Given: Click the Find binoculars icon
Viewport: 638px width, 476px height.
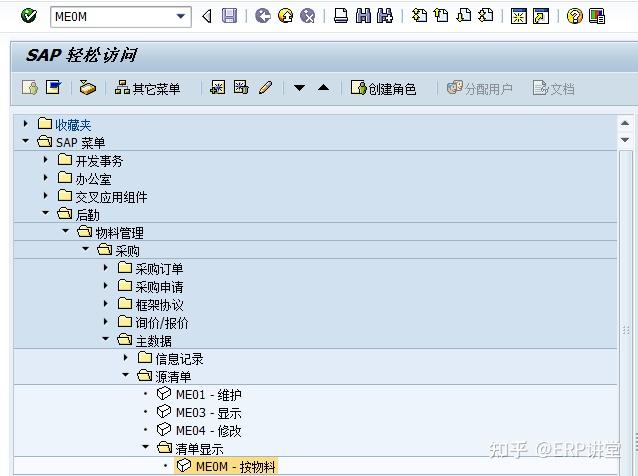Looking at the screenshot, I should pos(363,16).
